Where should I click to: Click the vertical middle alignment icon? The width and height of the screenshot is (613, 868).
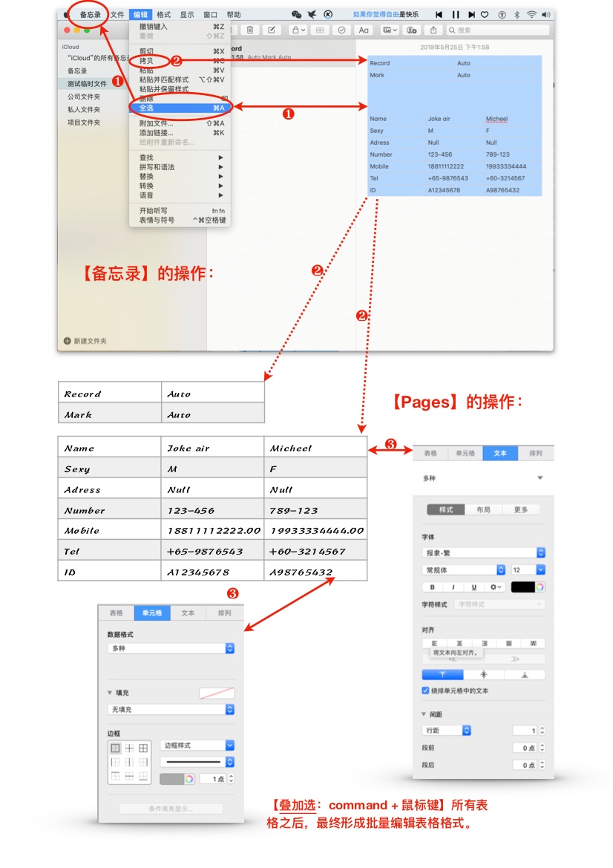tap(484, 674)
